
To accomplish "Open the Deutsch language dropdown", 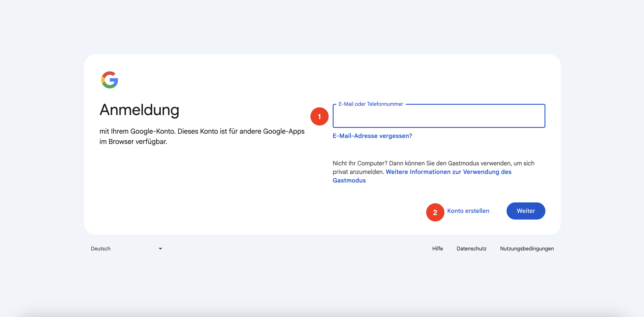I will pos(101,248).
